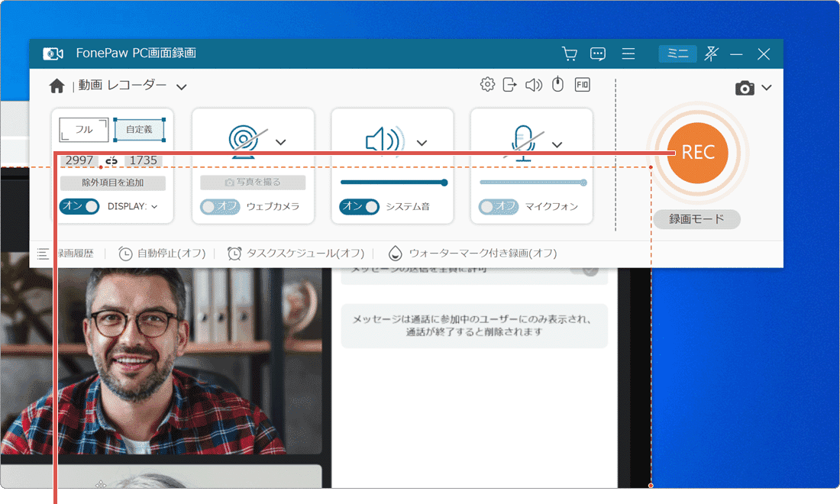Expand the 動画レコーダー mode dropdown

click(x=182, y=87)
